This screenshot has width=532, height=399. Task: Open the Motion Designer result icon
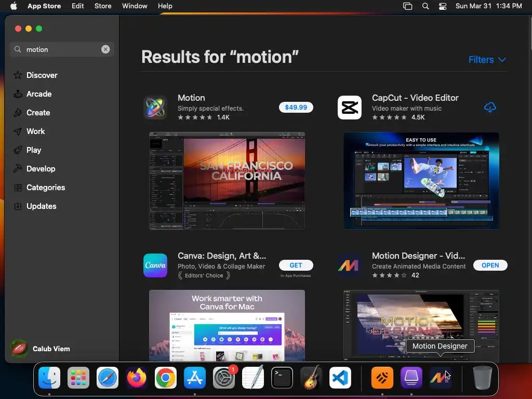coord(350,265)
